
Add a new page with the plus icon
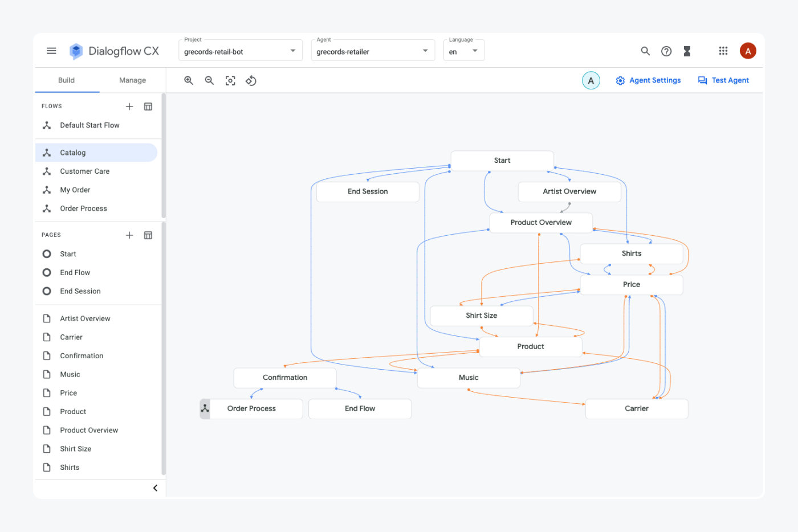coord(129,235)
